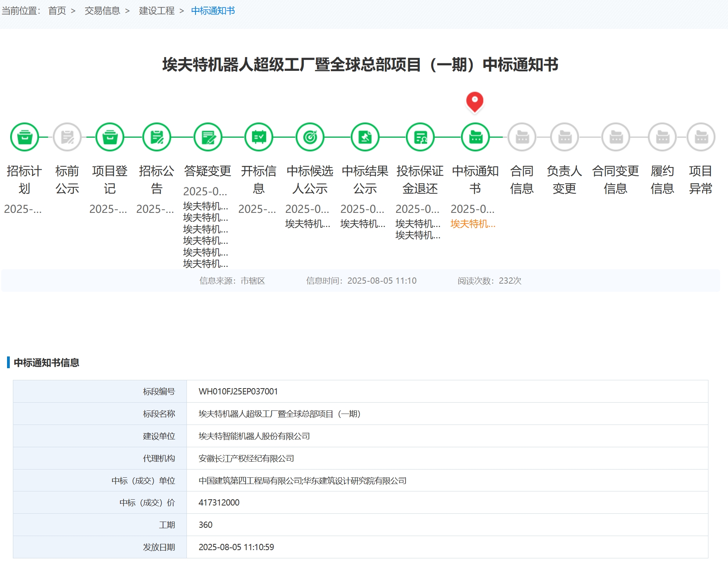Click issue date 2025-08-05 11:10:59
This screenshot has height=565, width=728.
point(236,547)
